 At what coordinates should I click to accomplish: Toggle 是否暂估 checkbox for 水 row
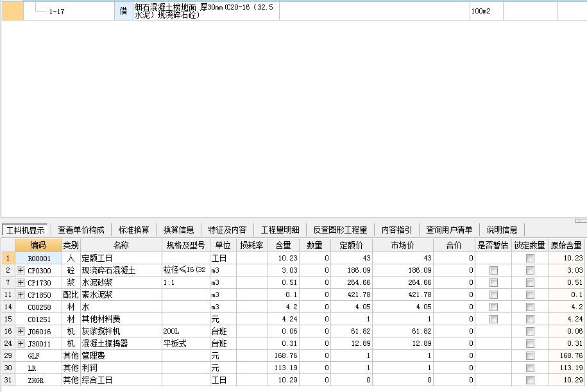[494, 307]
